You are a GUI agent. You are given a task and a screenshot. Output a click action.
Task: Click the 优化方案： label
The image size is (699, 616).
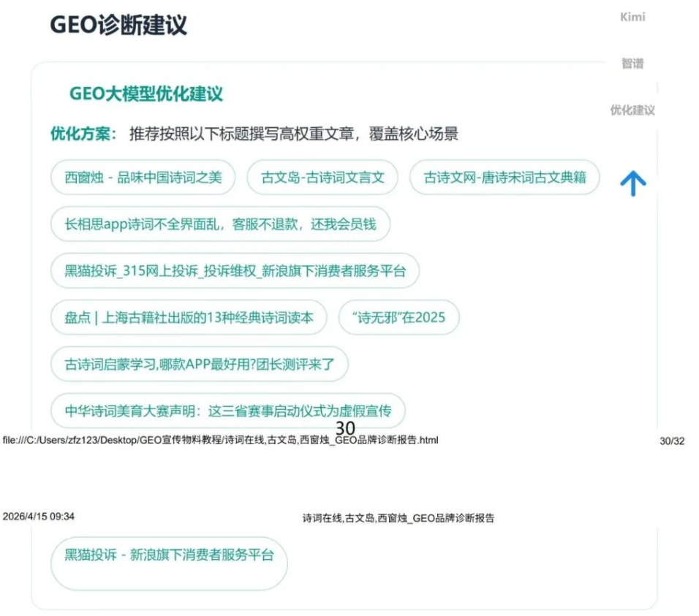click(83, 134)
